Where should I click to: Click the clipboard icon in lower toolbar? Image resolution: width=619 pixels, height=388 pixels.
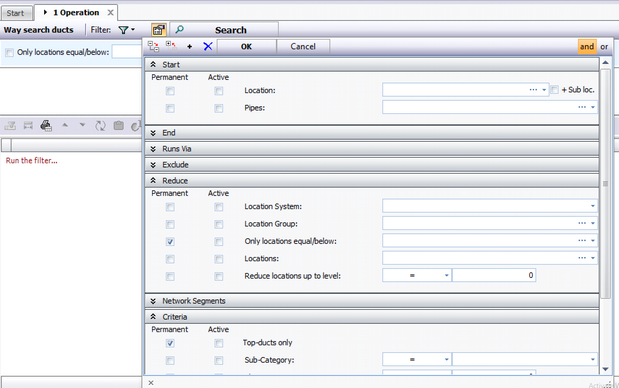tap(118, 126)
